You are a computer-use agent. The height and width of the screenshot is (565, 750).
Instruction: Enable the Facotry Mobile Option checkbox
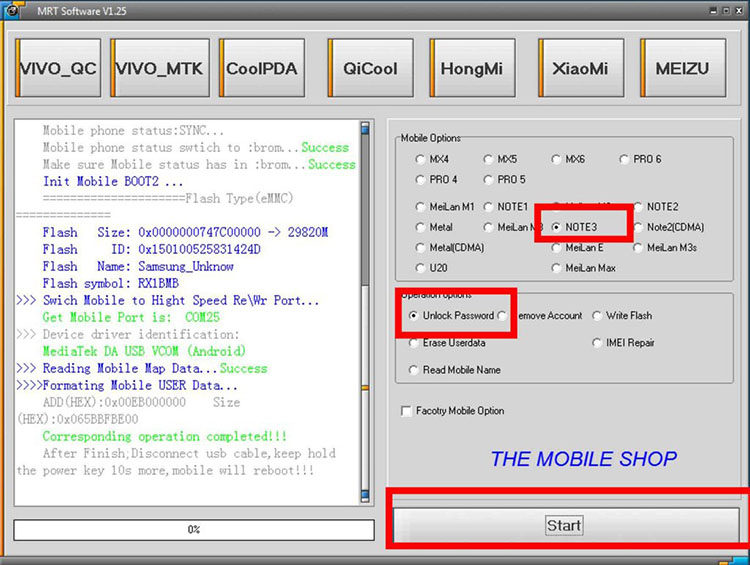point(452,410)
